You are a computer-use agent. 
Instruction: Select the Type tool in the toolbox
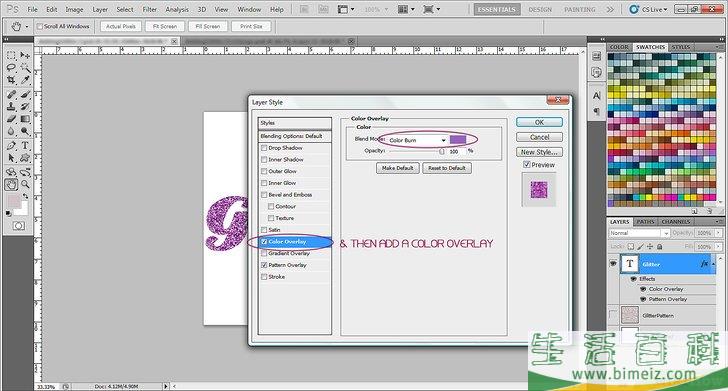pyautogui.click(x=25, y=145)
